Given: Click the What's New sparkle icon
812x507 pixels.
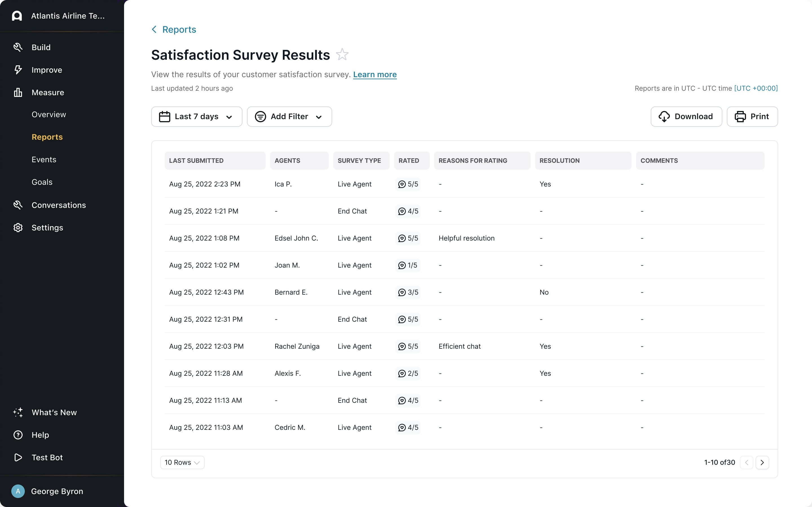Looking at the screenshot, I should pos(18,412).
